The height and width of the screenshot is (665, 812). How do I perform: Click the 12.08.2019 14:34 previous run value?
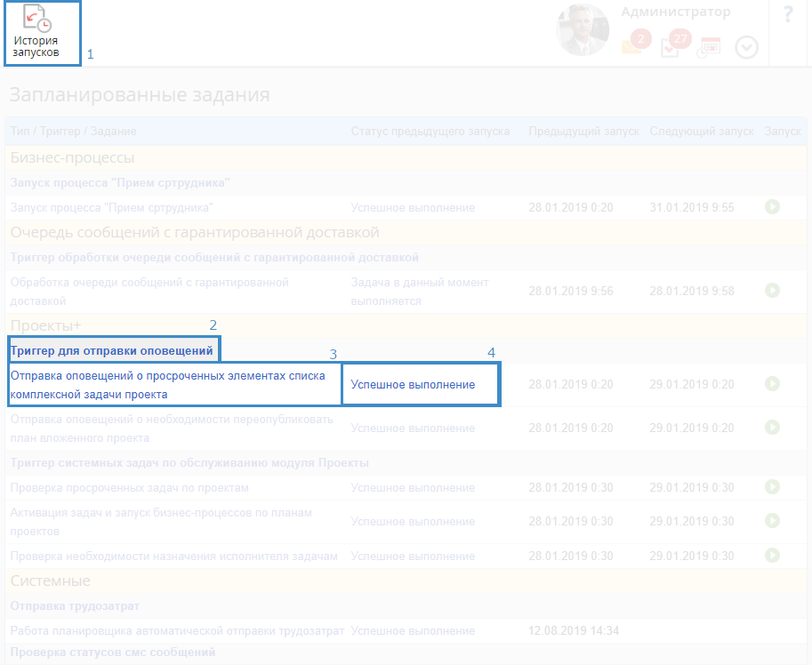(x=574, y=631)
